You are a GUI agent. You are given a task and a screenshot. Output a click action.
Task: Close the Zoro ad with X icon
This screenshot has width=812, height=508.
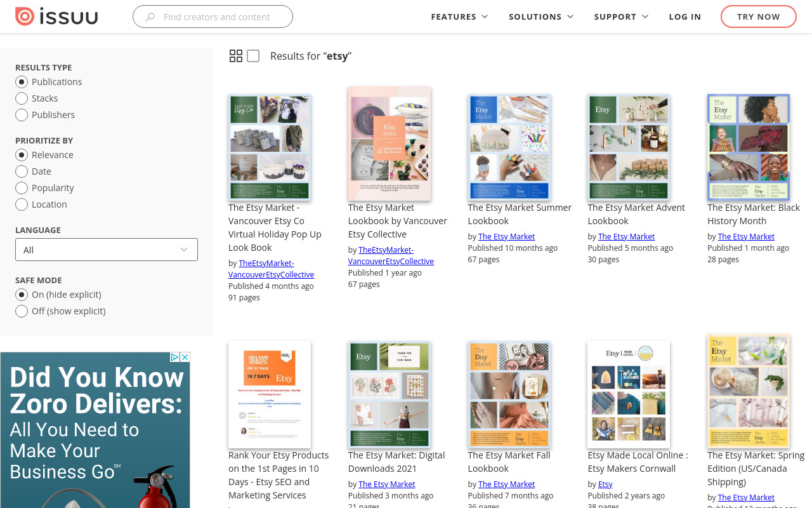pos(185,358)
